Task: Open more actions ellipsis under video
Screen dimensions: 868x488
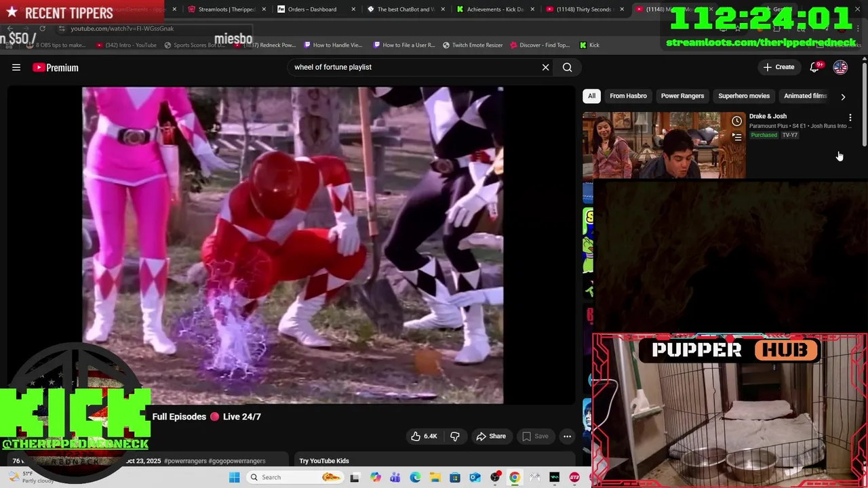Action: pyautogui.click(x=568, y=436)
